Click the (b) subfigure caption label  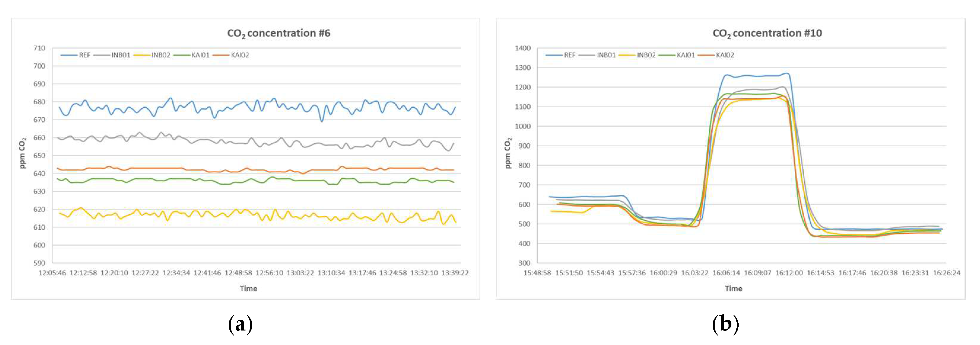(725, 324)
